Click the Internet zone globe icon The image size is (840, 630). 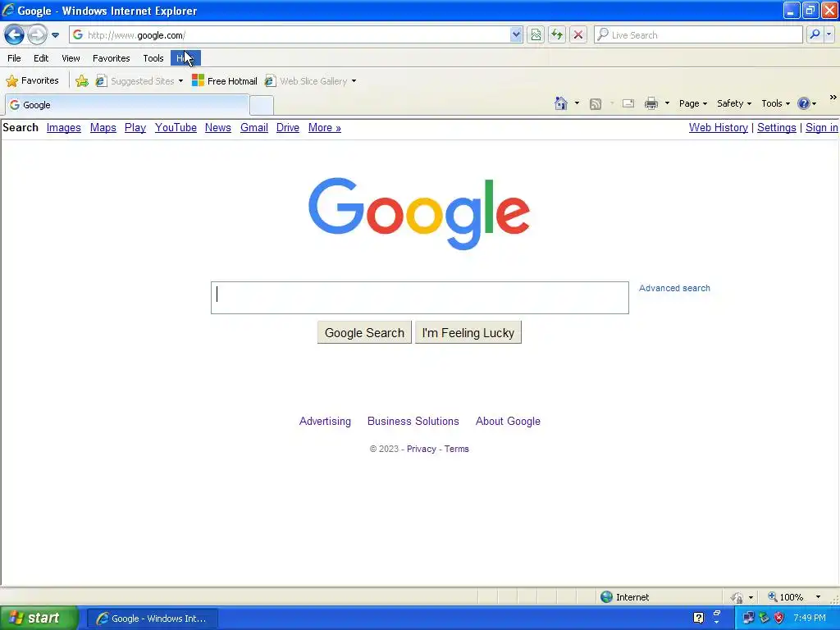coord(606,597)
